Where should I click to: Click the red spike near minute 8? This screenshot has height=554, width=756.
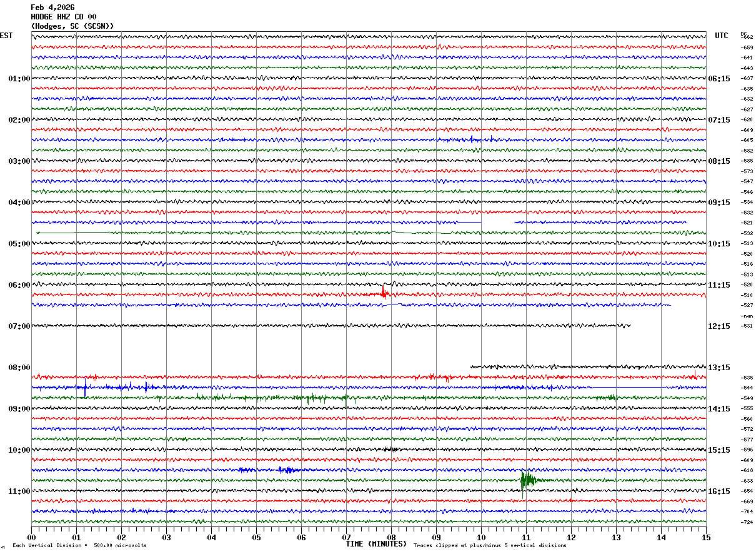point(384,292)
